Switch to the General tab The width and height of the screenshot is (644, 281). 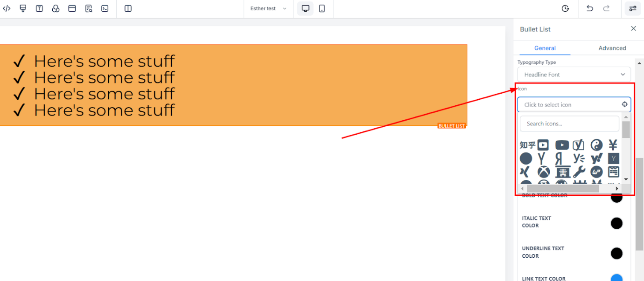(x=545, y=48)
